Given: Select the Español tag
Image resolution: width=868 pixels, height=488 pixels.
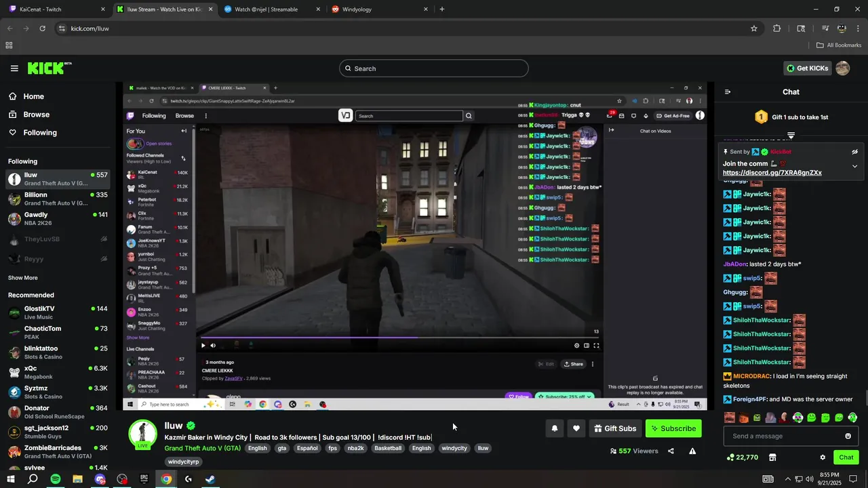Looking at the screenshot, I should (x=307, y=448).
